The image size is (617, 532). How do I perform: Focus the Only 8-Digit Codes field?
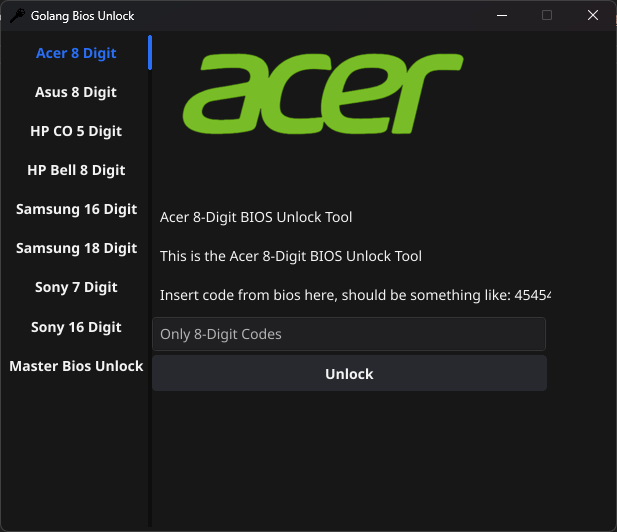coord(349,334)
